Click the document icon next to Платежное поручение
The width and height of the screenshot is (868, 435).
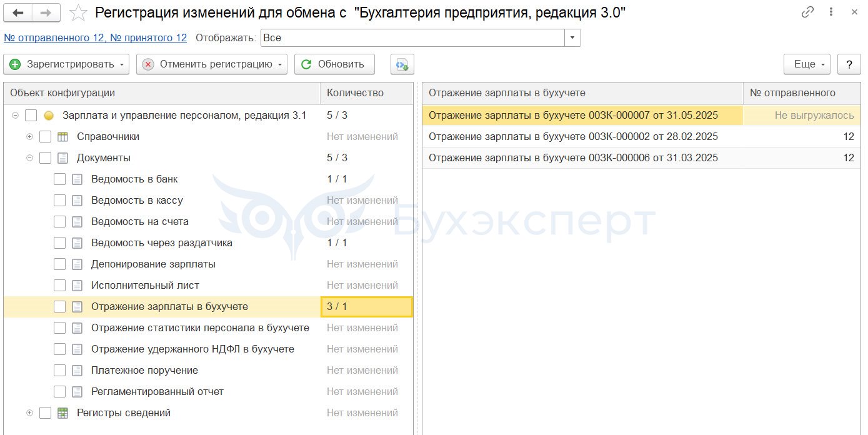click(x=77, y=371)
